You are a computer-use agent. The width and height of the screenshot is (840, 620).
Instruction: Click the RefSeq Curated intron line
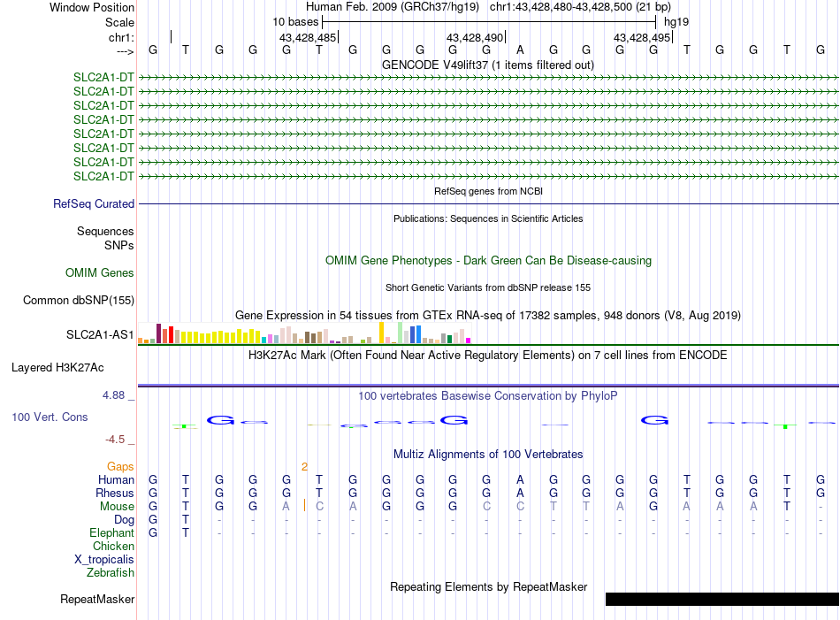click(488, 204)
